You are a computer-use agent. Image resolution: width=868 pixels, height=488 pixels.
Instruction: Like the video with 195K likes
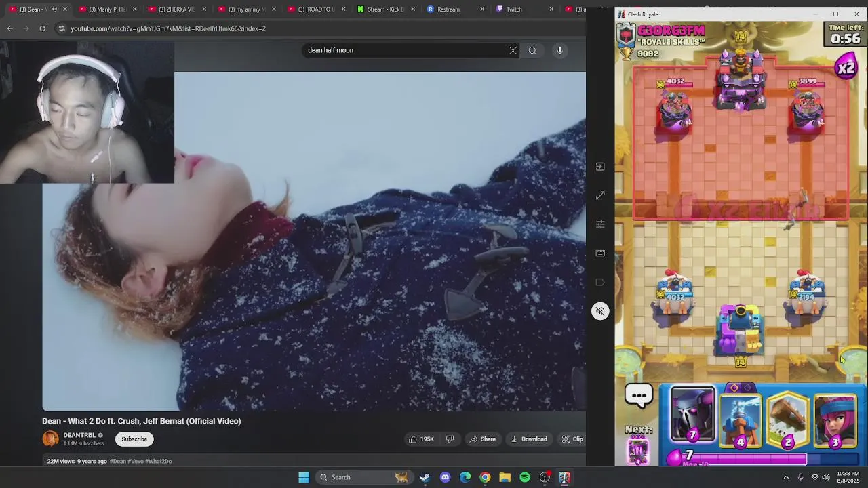pos(421,439)
